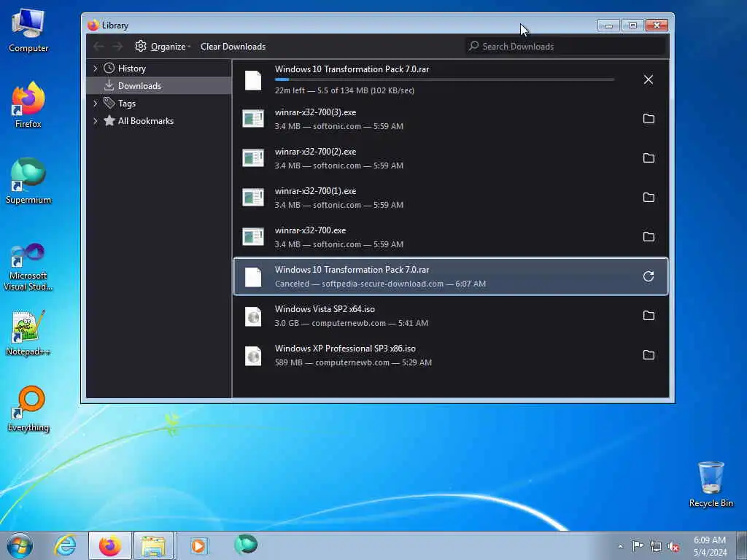The image size is (747, 560).
Task: Click the winrar-x32-700(3).exe file icon
Action: [253, 119]
